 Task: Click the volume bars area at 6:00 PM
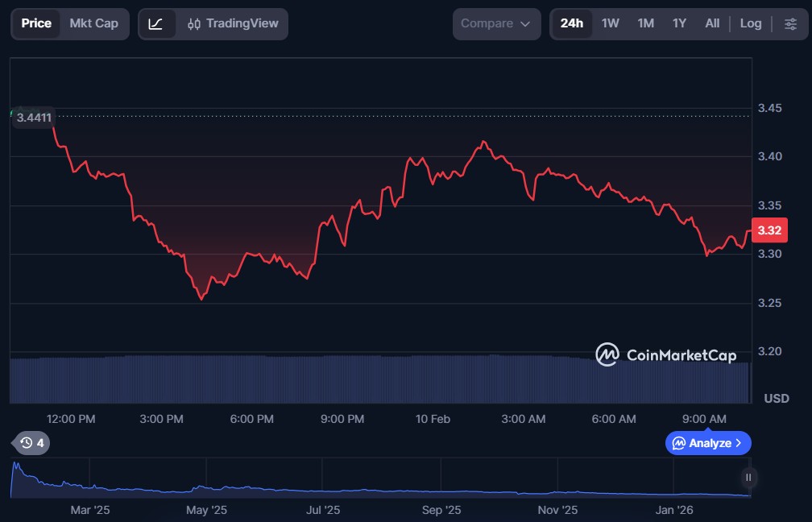coord(252,379)
